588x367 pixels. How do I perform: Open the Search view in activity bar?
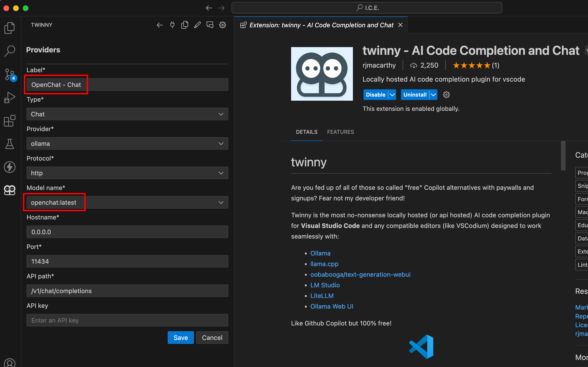point(10,51)
